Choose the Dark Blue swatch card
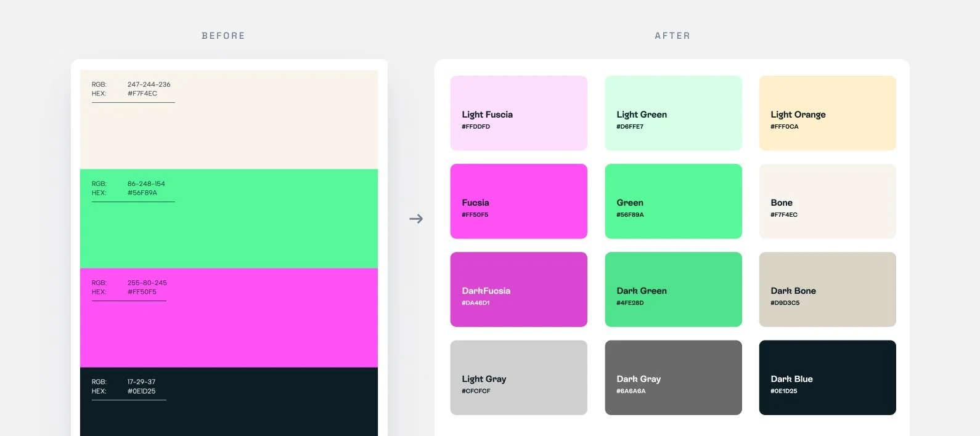Image resolution: width=980 pixels, height=436 pixels. pyautogui.click(x=827, y=377)
